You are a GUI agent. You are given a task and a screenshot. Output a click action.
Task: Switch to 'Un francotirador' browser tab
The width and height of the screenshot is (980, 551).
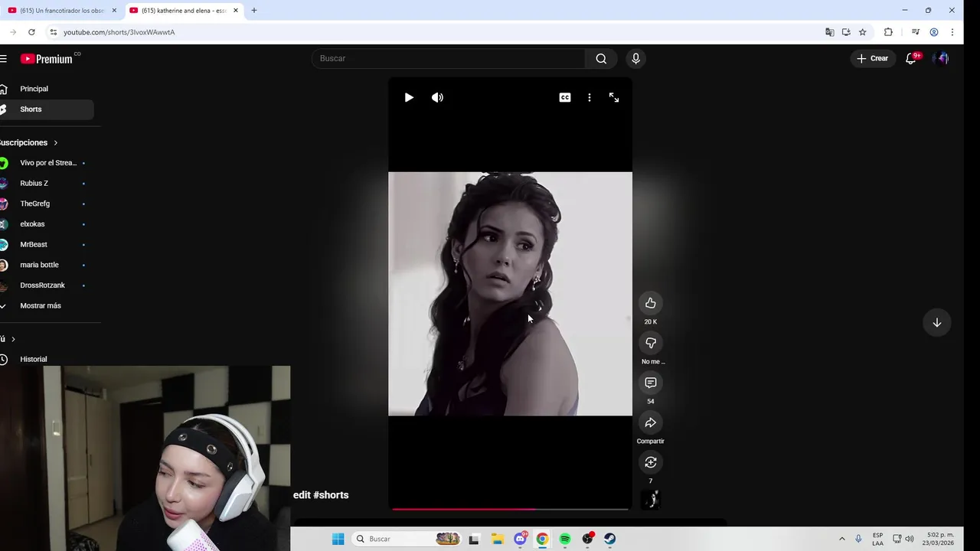coord(61,11)
